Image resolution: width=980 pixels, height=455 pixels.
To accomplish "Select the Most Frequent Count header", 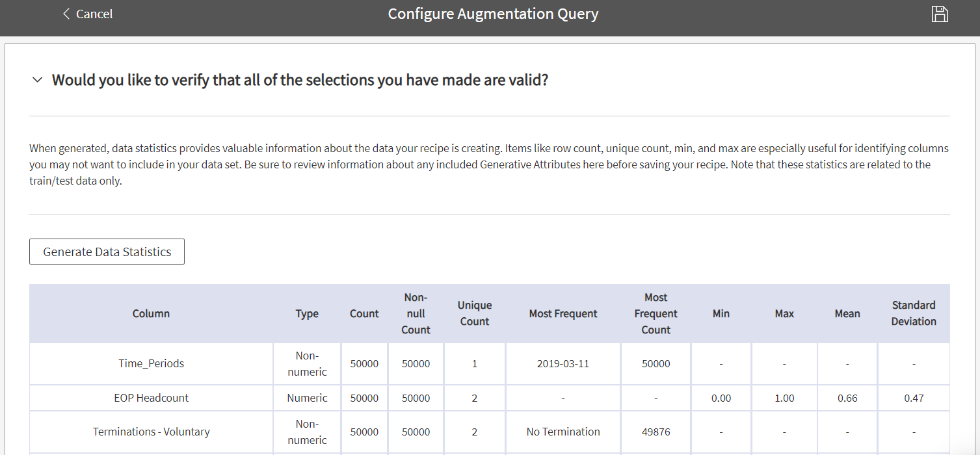I will [656, 313].
